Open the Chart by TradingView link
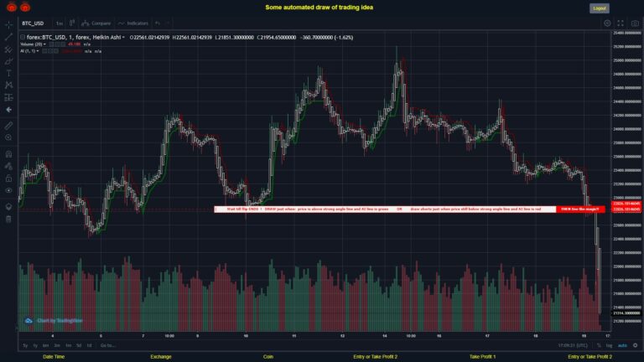The height and width of the screenshot is (362, 644). pos(54,321)
